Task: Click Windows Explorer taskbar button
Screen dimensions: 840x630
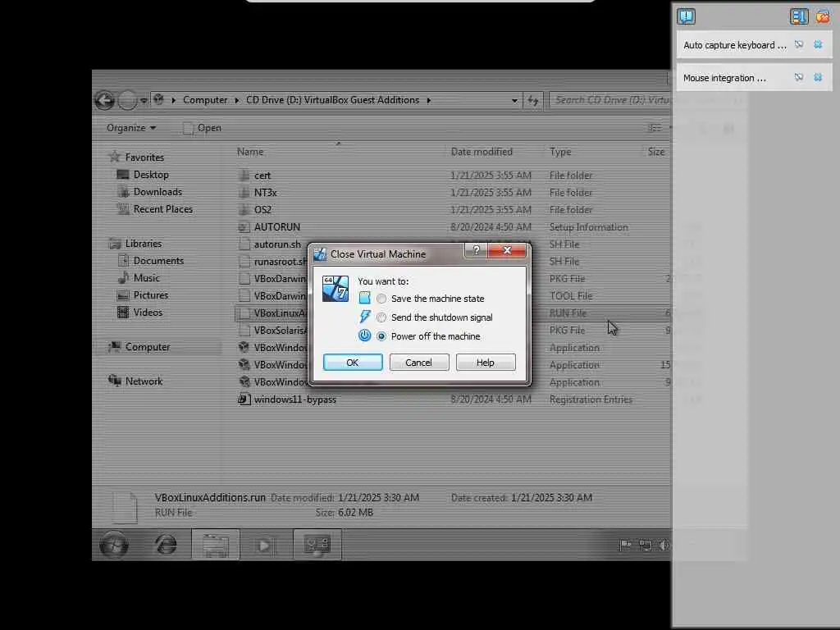Action: [x=216, y=545]
